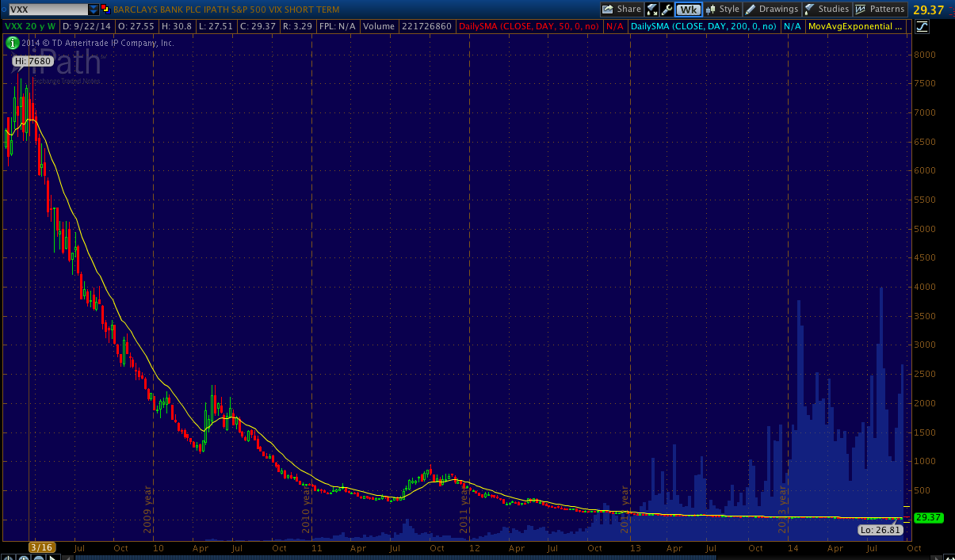The image size is (955, 560).
Task: Click the DailySMA 200 study label
Action: pos(704,26)
